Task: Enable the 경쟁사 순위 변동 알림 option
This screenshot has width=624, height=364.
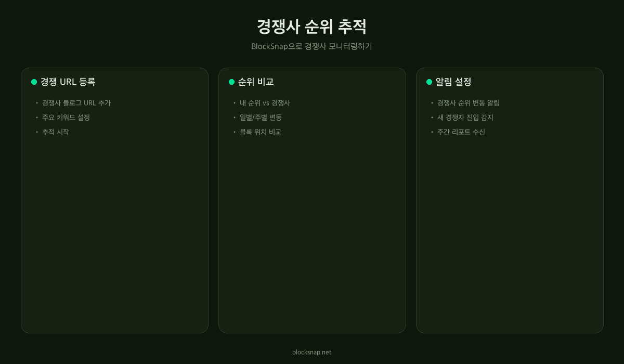Action: pyautogui.click(x=469, y=103)
